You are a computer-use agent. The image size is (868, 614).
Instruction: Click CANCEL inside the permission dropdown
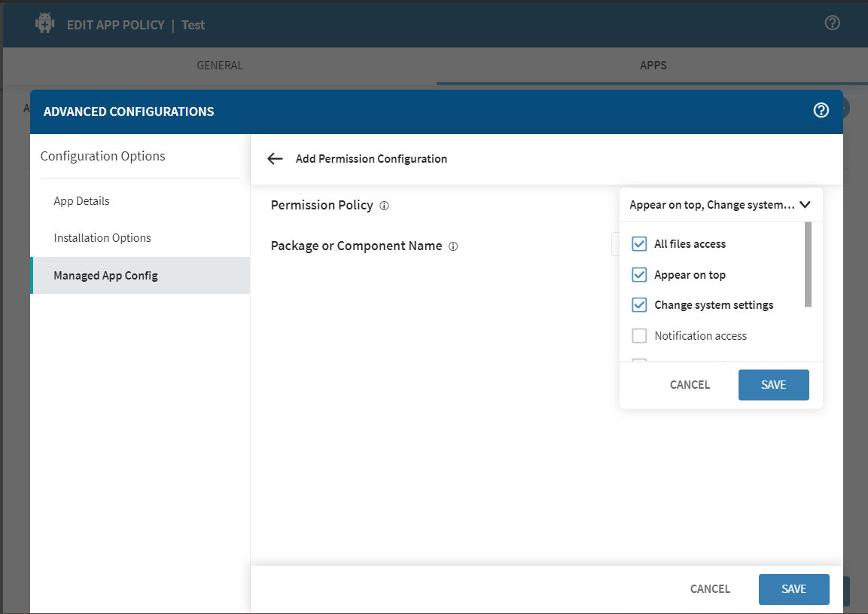click(690, 385)
